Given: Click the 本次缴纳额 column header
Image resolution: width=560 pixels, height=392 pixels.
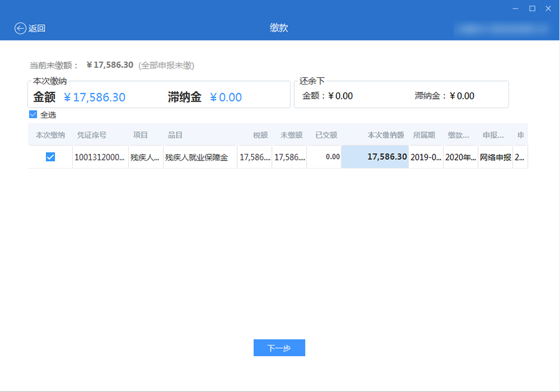Looking at the screenshot, I should 386,135.
